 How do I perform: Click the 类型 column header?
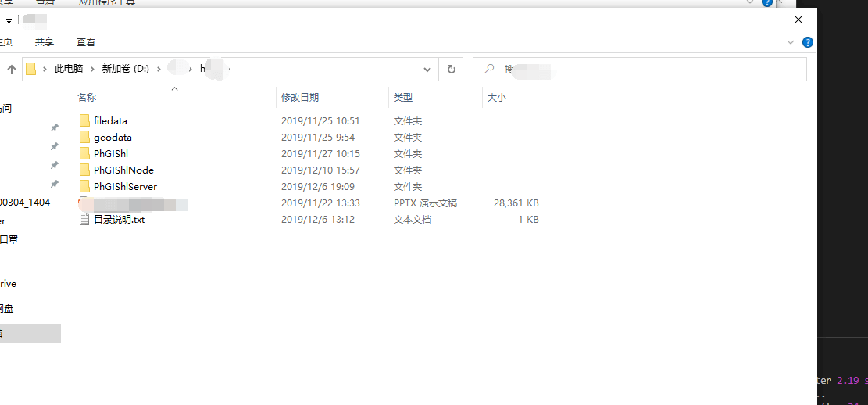point(403,98)
